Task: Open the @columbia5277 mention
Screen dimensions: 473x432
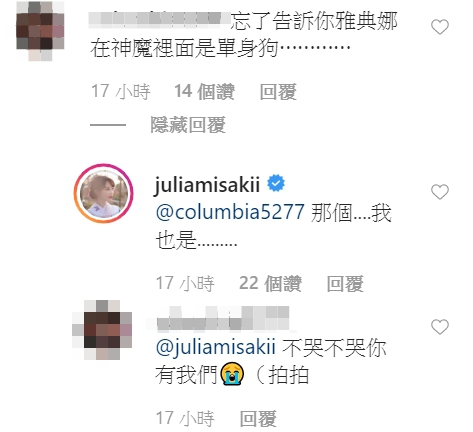Action: pos(230,212)
